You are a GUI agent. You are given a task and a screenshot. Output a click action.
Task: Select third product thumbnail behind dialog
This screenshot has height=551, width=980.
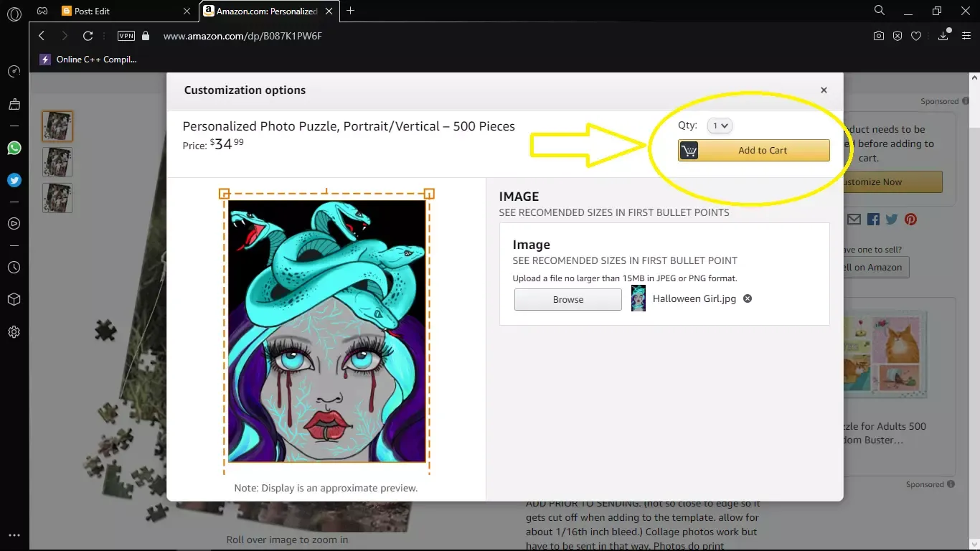(57, 198)
